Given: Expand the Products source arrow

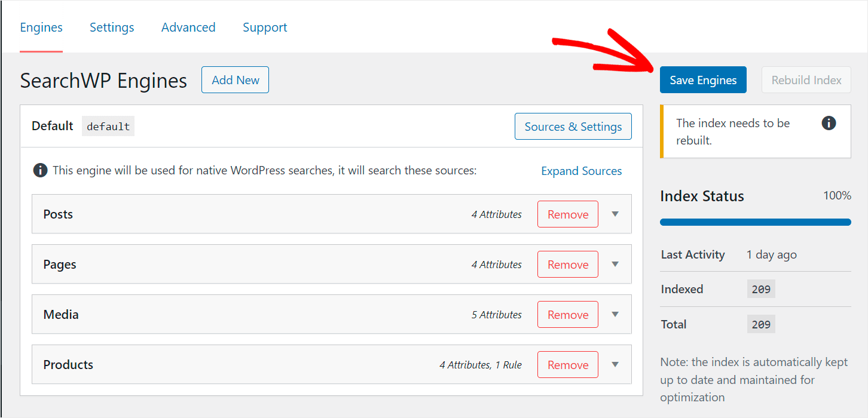Looking at the screenshot, I should (x=615, y=364).
